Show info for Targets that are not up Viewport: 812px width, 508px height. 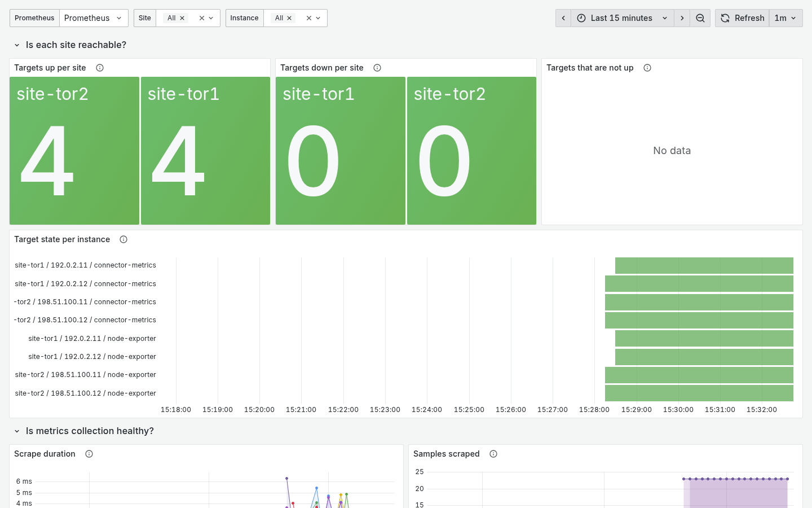coord(647,68)
